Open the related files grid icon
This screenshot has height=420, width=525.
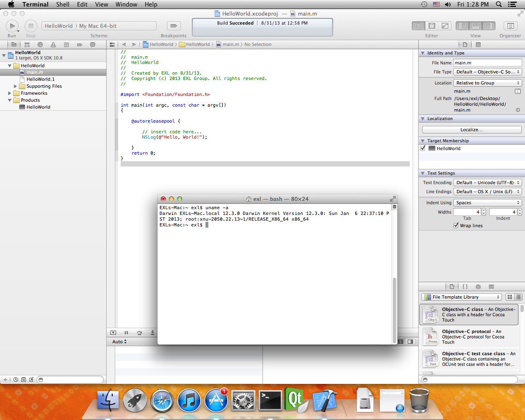(x=112, y=44)
